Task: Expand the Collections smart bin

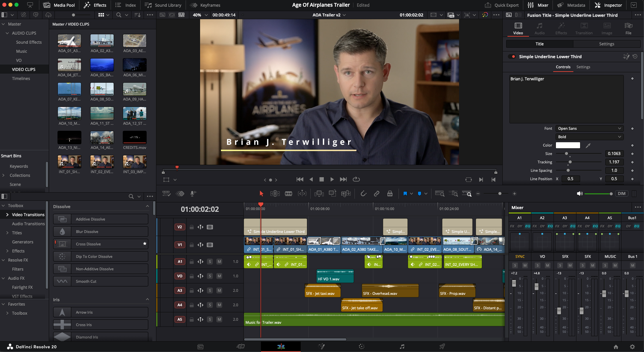Action: [3, 175]
